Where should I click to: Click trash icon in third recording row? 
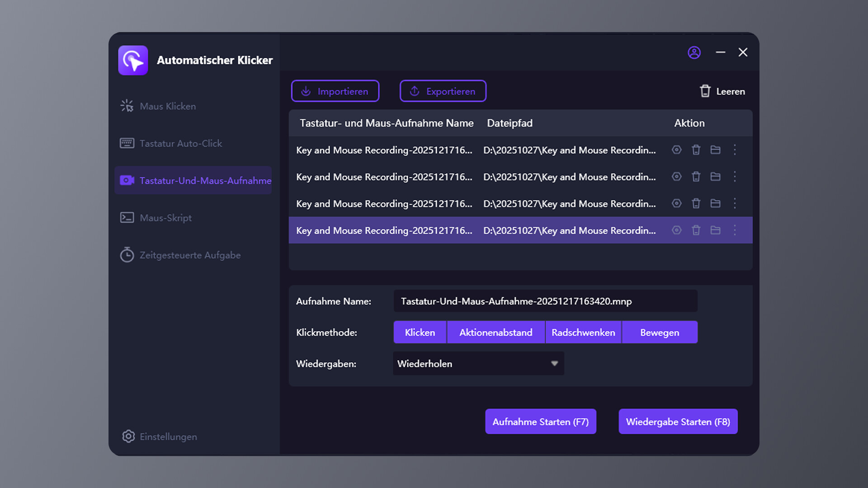click(696, 203)
